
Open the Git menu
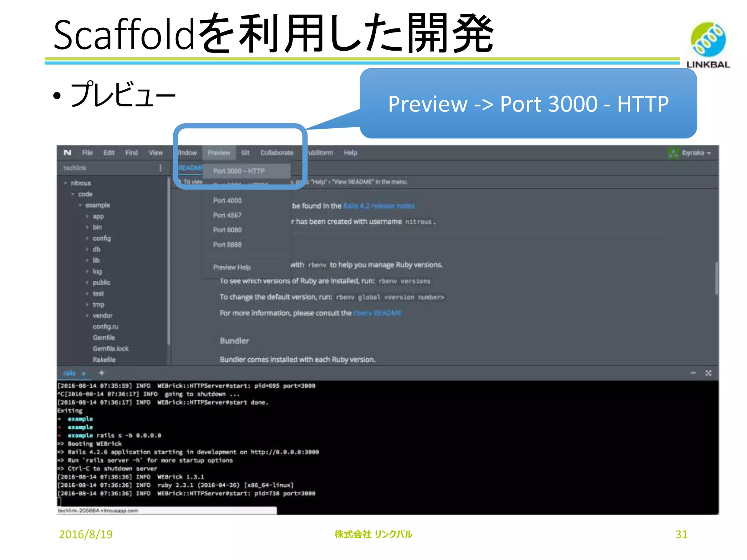(x=245, y=153)
